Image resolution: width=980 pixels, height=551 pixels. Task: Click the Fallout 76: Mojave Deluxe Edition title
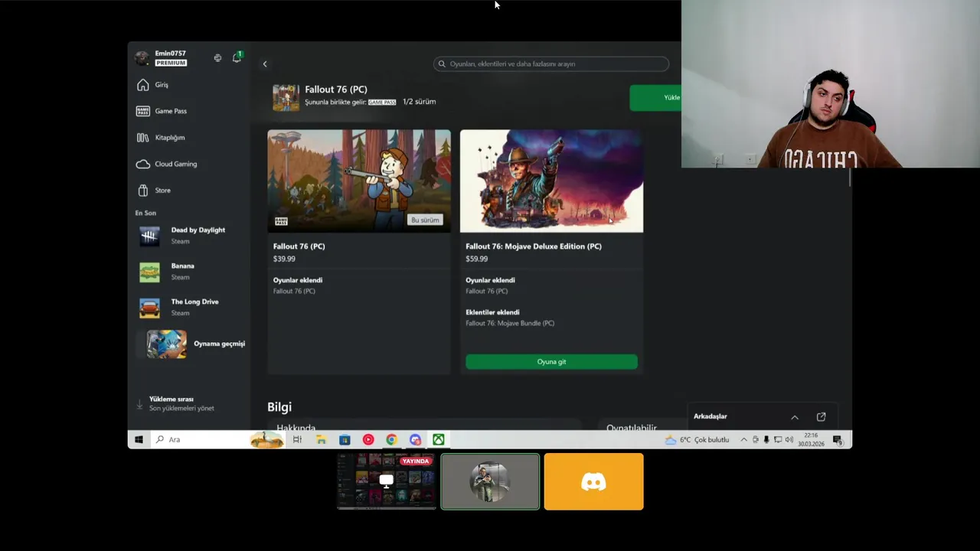point(533,246)
